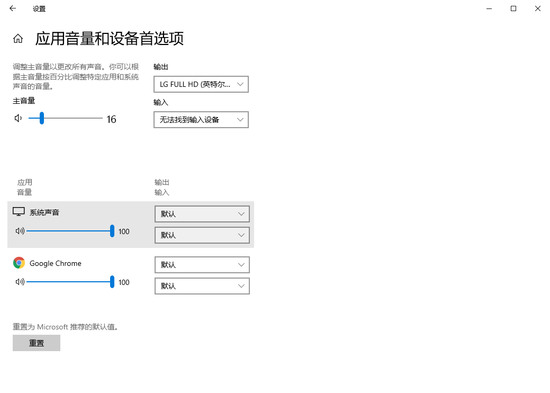Go to Settings home via house icon
550x393 pixels.
coord(18,39)
